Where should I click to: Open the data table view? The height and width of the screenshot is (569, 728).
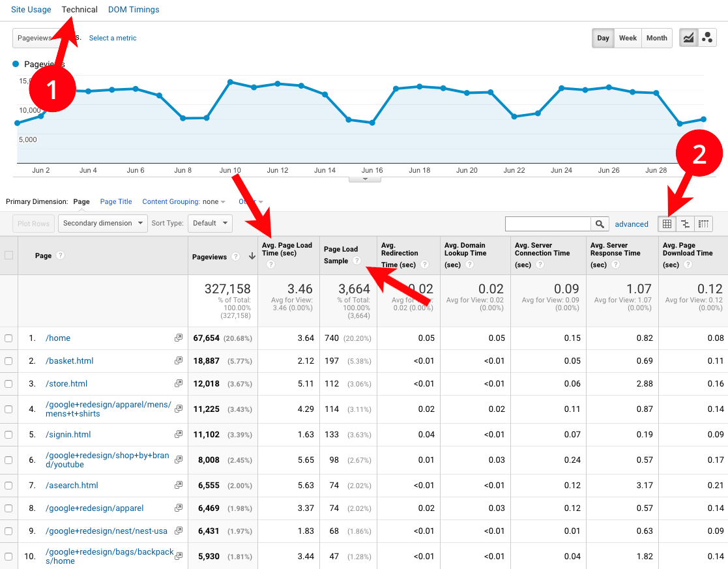coord(666,224)
